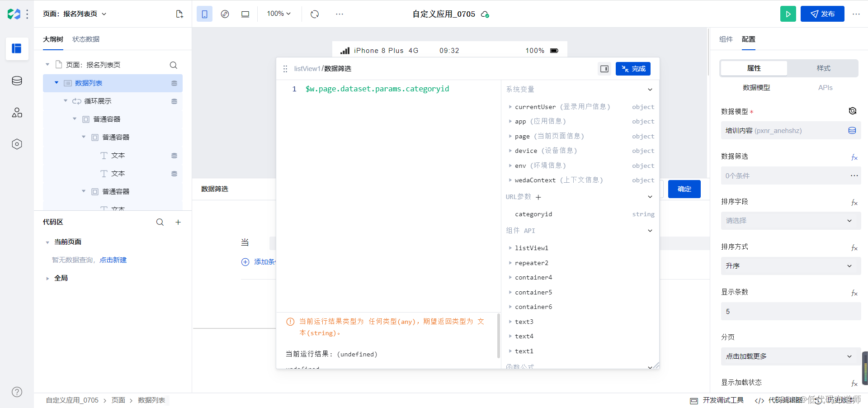The height and width of the screenshot is (408, 868).
Task: Search in the 代码区 panel
Action: coord(160,222)
